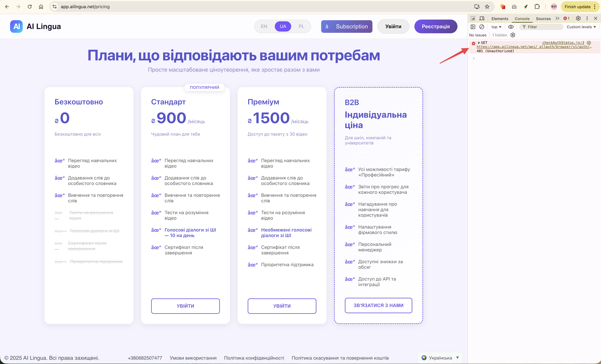Open the checkAuthStatus.js:3 source link
Viewport: 601px width, 364px height.
[563, 43]
